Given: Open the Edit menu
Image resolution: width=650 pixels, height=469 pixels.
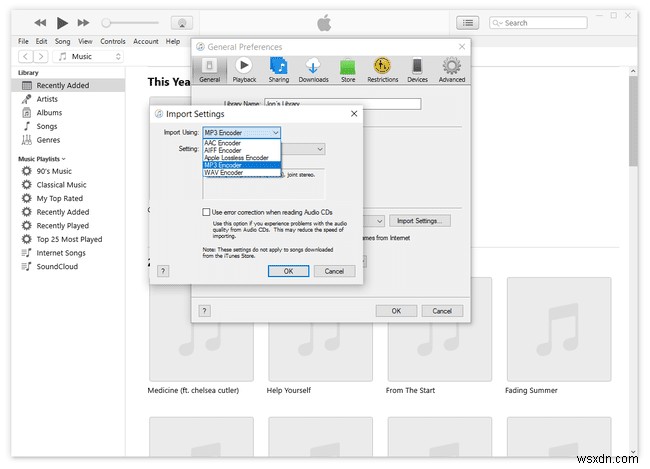Looking at the screenshot, I should click(x=41, y=41).
